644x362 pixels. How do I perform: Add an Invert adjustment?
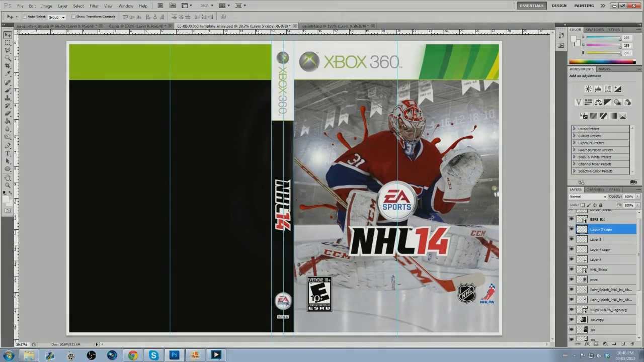point(584,116)
